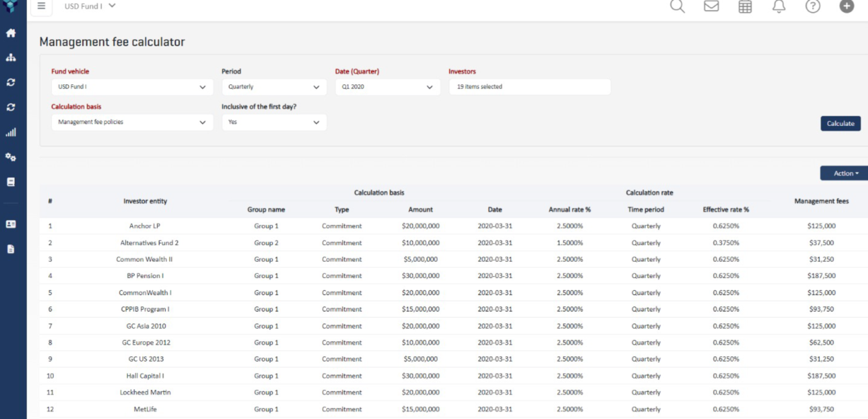Toggle the hamburger menu
Viewport: 868px width, 419px height.
[41, 6]
